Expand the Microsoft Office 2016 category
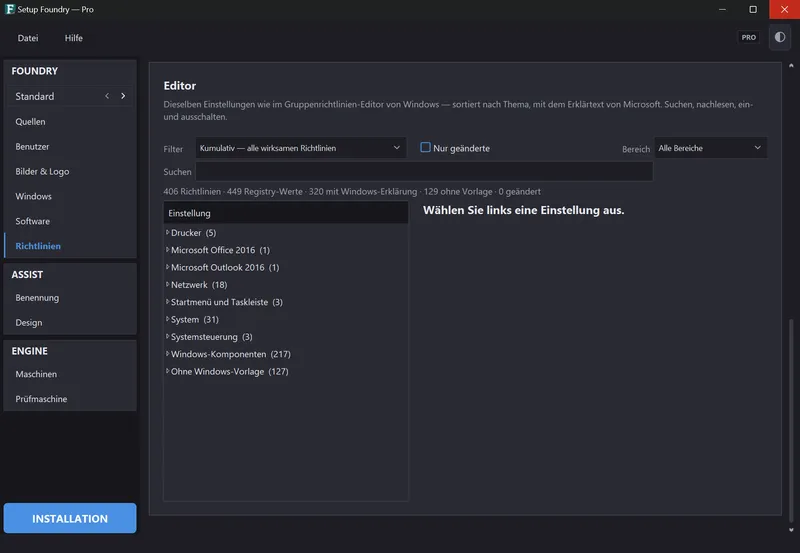Viewport: 800px width, 553px height. 167,250
